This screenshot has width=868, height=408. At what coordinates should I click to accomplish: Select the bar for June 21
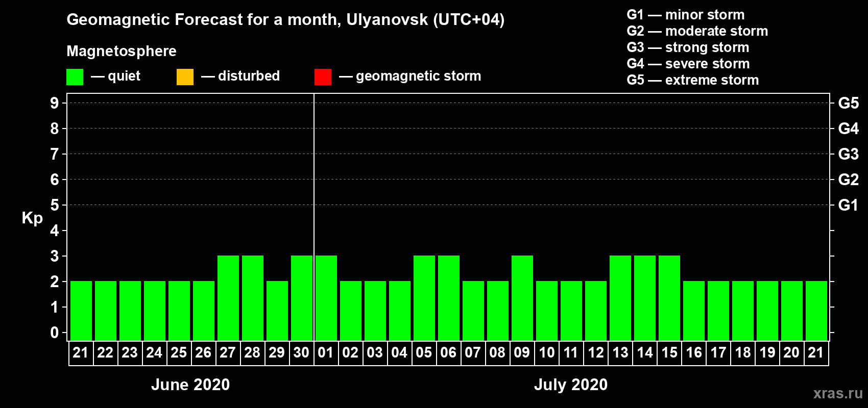(81, 311)
